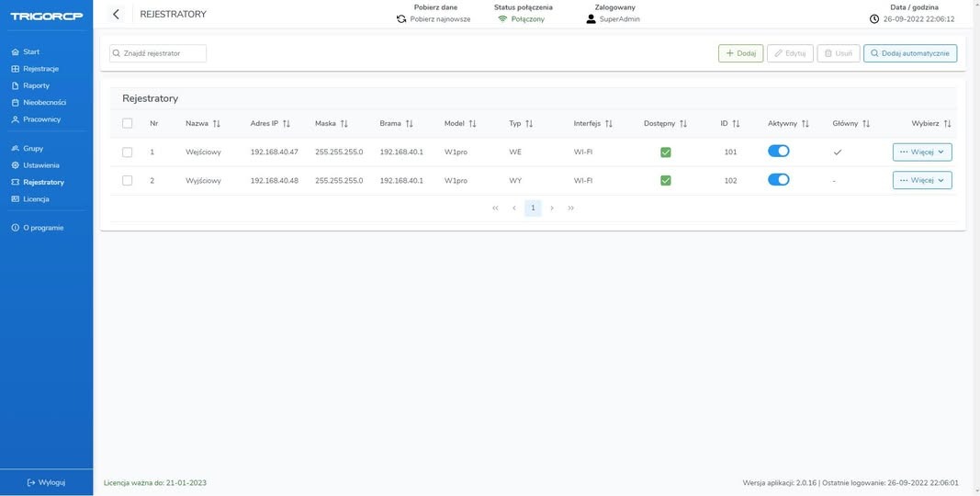This screenshot has width=980, height=496.
Task: Click the clock icon beside the date
Action: coord(874,18)
